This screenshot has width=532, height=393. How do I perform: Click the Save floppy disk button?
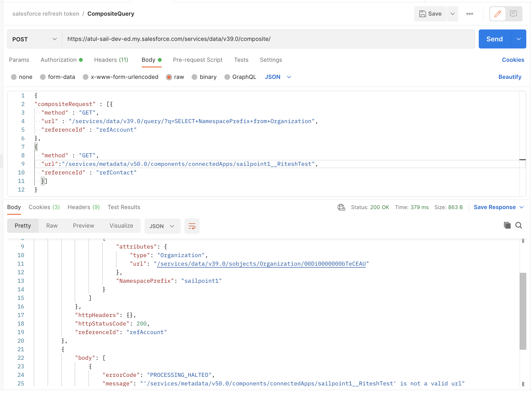[430, 14]
